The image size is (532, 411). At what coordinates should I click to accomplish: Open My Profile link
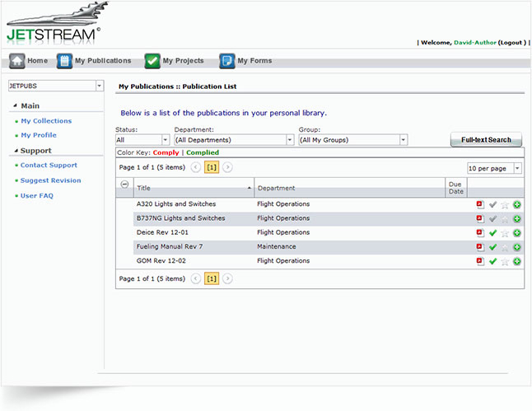(x=39, y=135)
